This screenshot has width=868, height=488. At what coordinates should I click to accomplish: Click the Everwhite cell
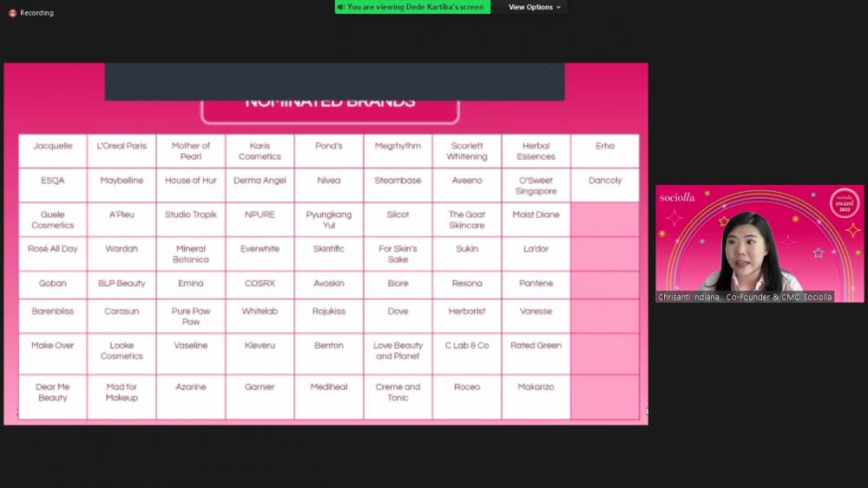pyautogui.click(x=260, y=254)
